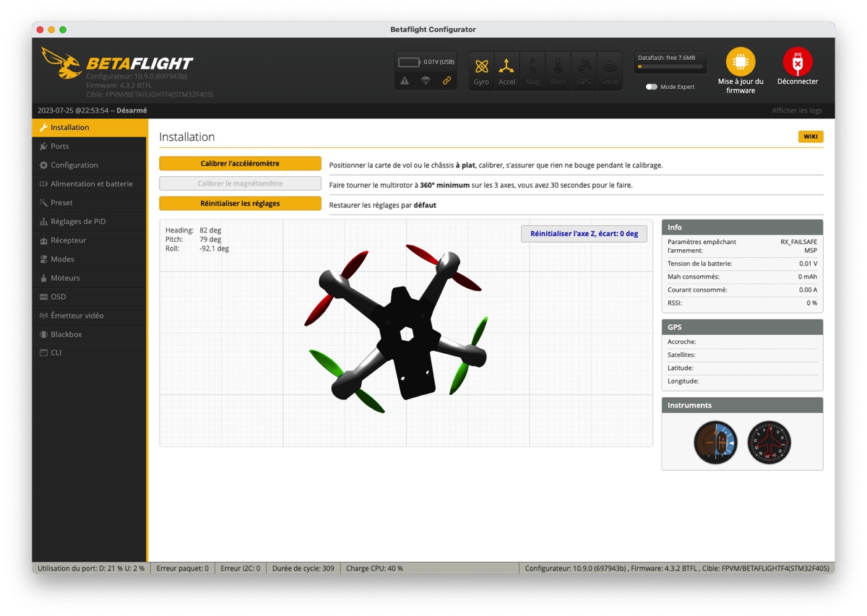Click the Roll -92.1 deg value
Image resolution: width=867 pixels, height=616 pixels.
pos(214,248)
